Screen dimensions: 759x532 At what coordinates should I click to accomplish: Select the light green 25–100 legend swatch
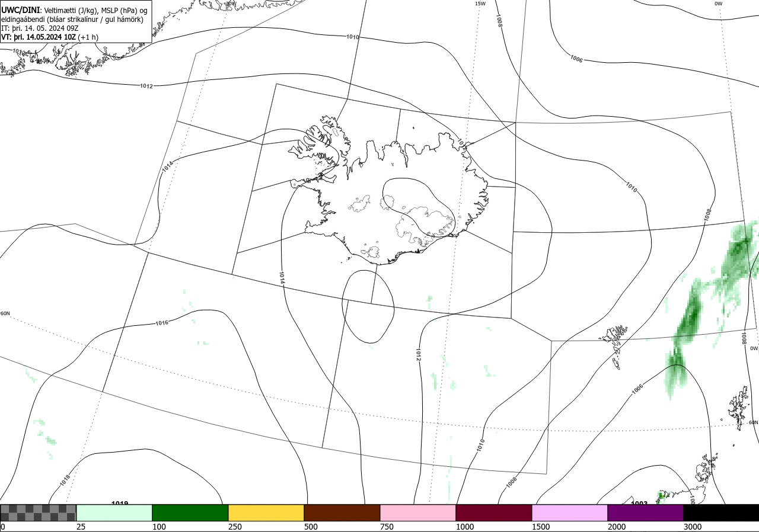pyautogui.click(x=114, y=512)
